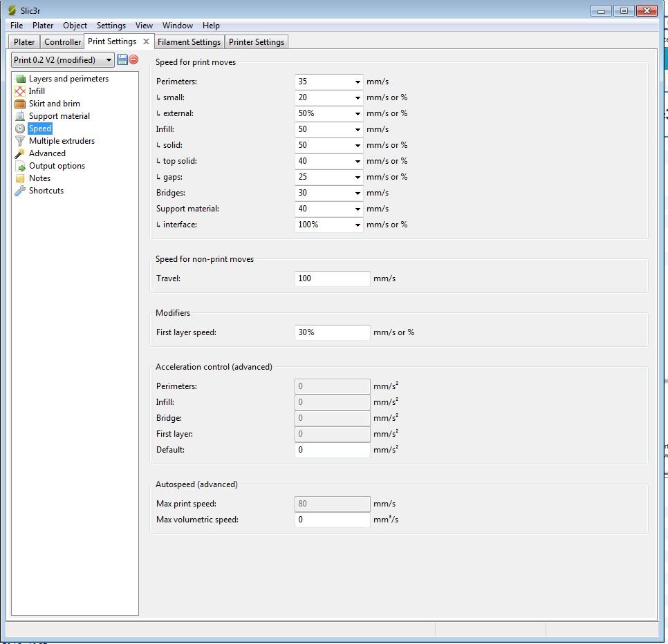Image resolution: width=668 pixels, height=644 pixels.
Task: Click the external perimeters value 50%
Action: (306, 113)
